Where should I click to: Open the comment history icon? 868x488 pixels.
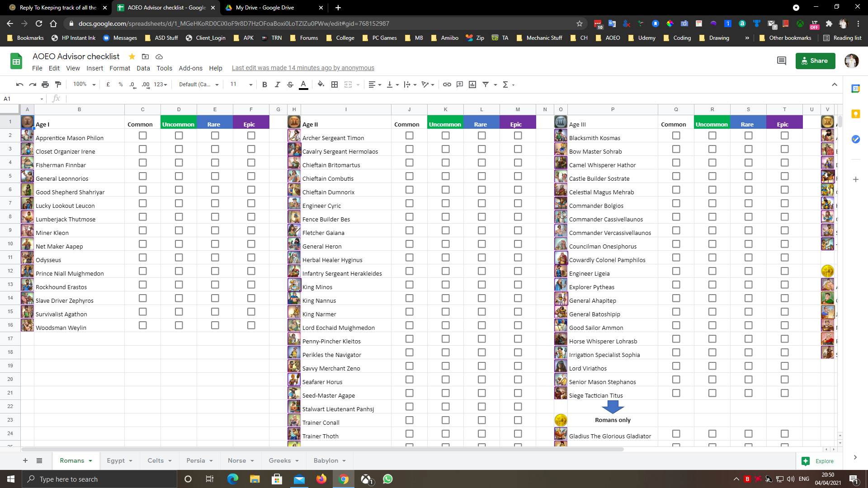[781, 61]
